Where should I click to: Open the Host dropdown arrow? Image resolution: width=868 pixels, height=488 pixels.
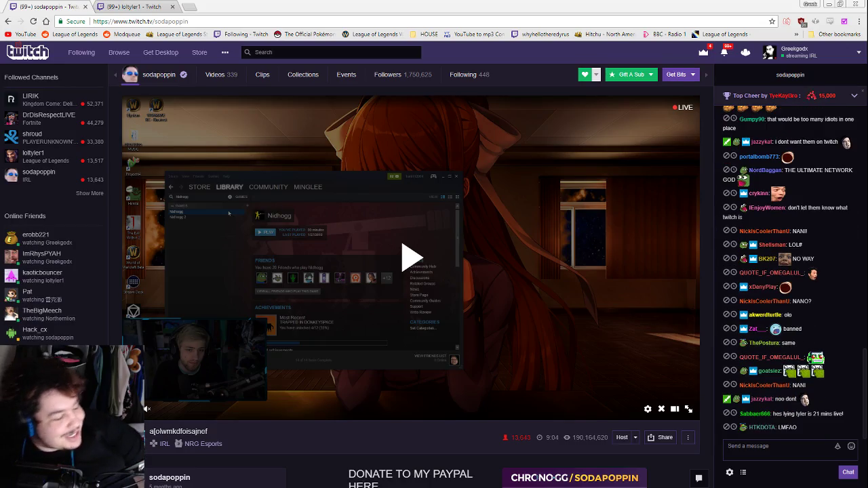coord(635,437)
